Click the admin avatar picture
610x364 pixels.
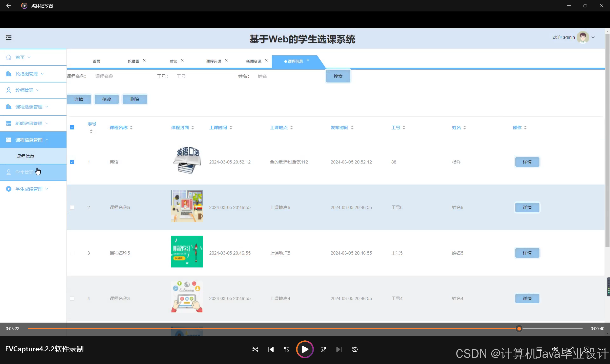click(x=583, y=37)
